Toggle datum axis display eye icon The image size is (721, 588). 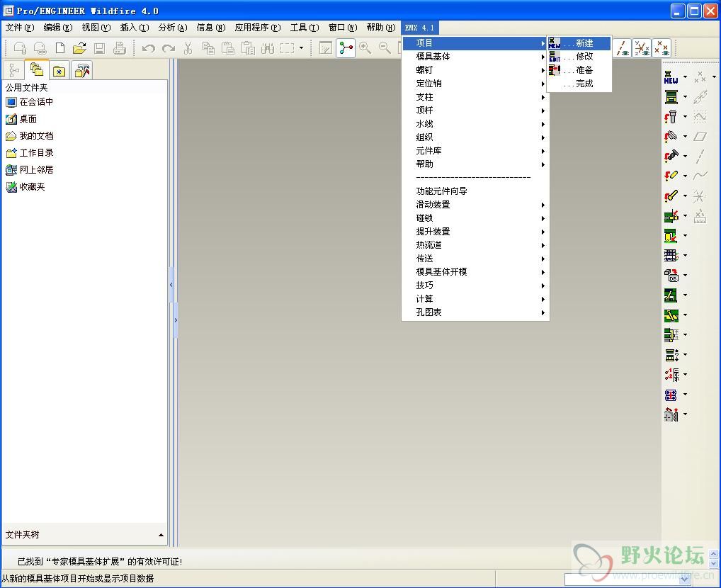(x=623, y=48)
